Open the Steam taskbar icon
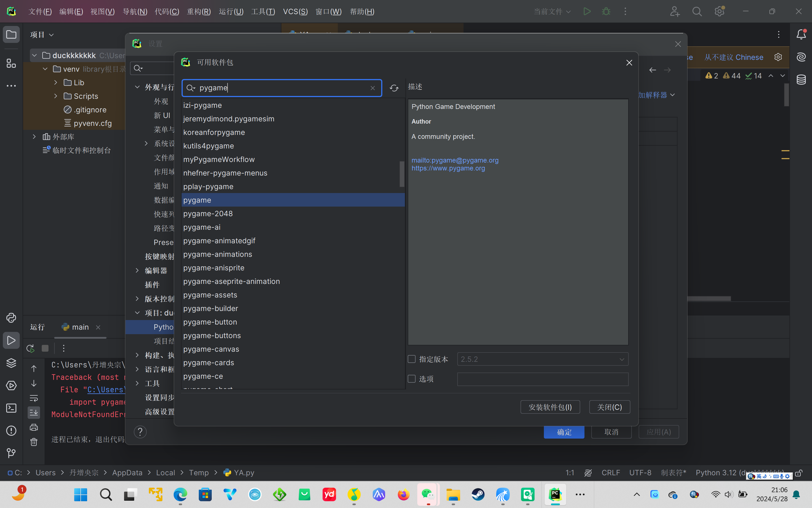The height and width of the screenshot is (508, 812). pos(478,494)
